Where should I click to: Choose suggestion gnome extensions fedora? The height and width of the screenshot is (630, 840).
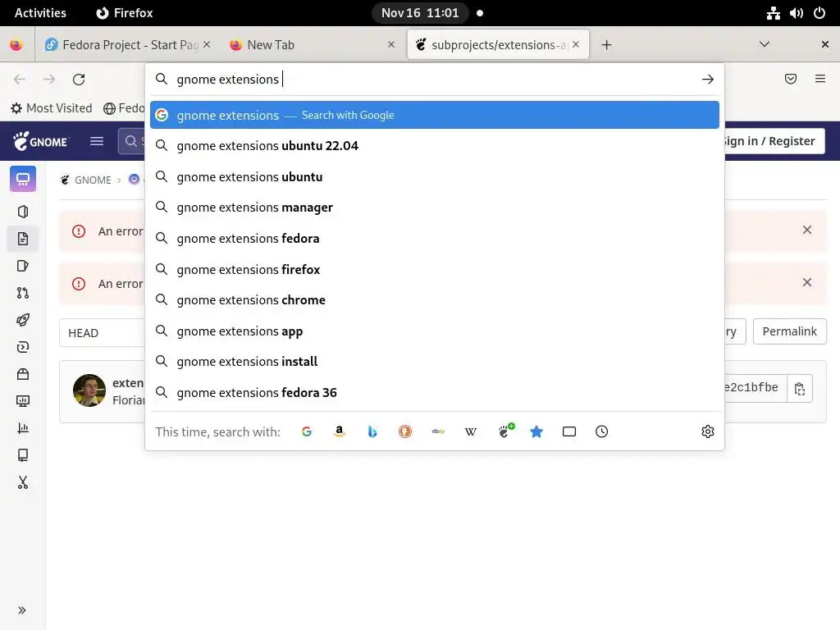[x=435, y=239]
